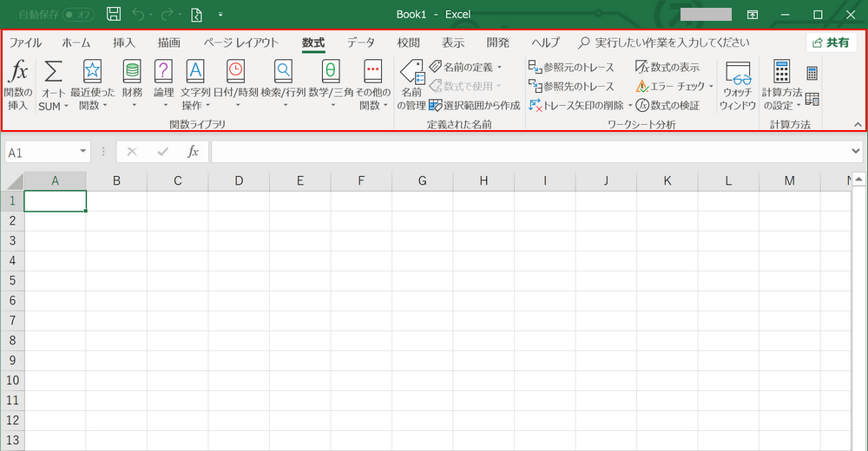Select row 5 header
This screenshot has height=451, width=868.
[12, 280]
